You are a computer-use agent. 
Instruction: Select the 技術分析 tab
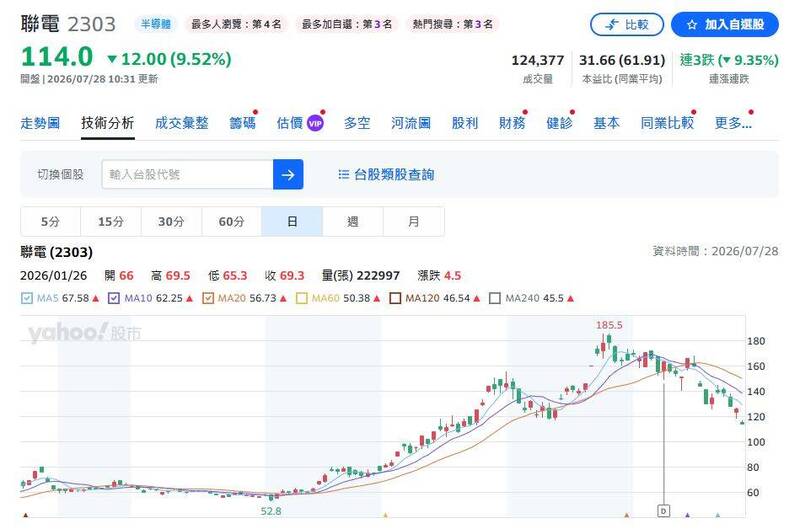(x=108, y=123)
